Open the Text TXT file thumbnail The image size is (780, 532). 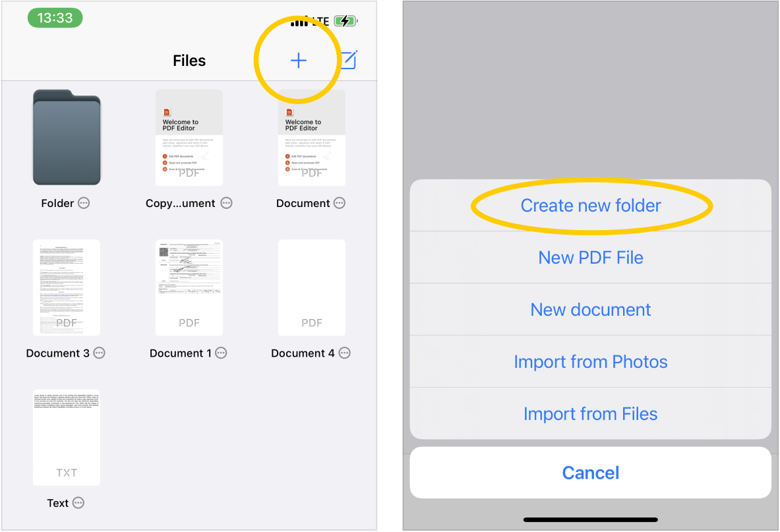click(67, 438)
